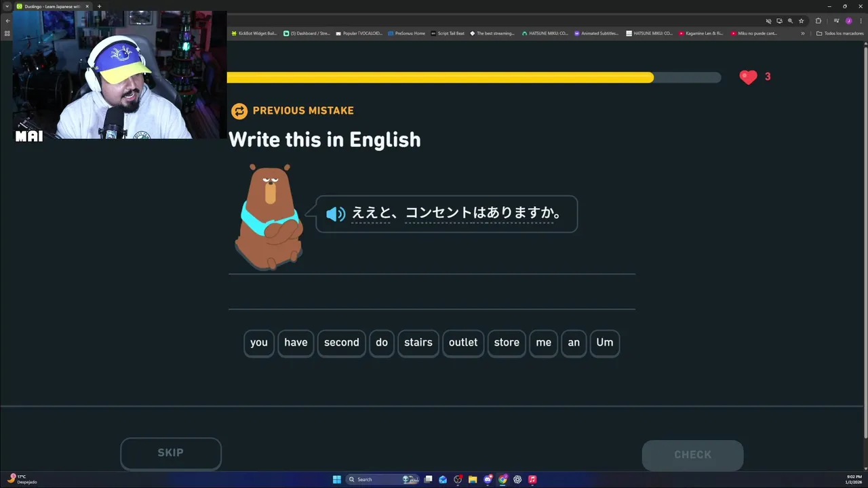Open File Explorer from the taskbar
868x488 pixels.
pyautogui.click(x=473, y=479)
